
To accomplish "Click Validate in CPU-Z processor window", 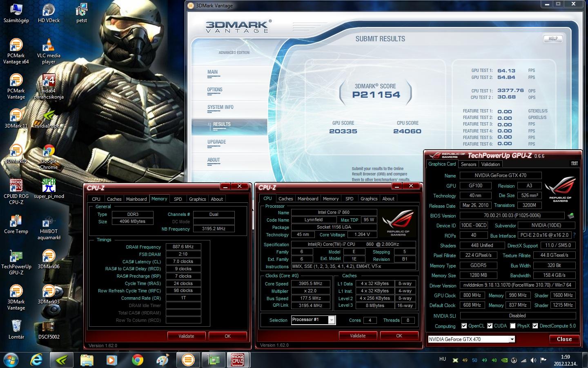I will coord(358,336).
